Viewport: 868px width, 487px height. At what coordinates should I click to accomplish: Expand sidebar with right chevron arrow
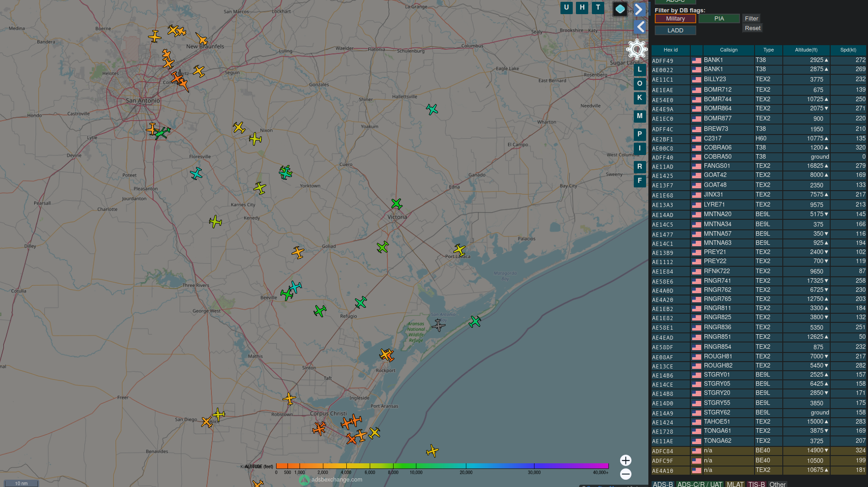click(639, 10)
